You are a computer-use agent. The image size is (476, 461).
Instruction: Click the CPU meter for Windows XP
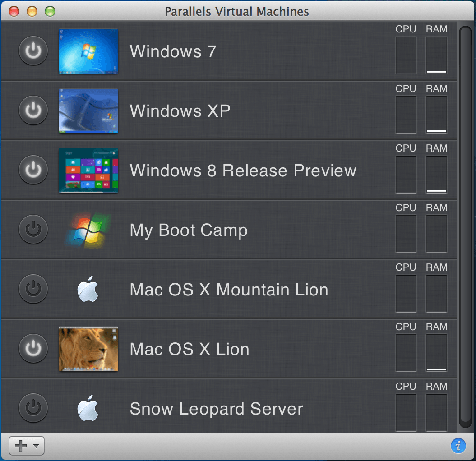pyautogui.click(x=406, y=115)
